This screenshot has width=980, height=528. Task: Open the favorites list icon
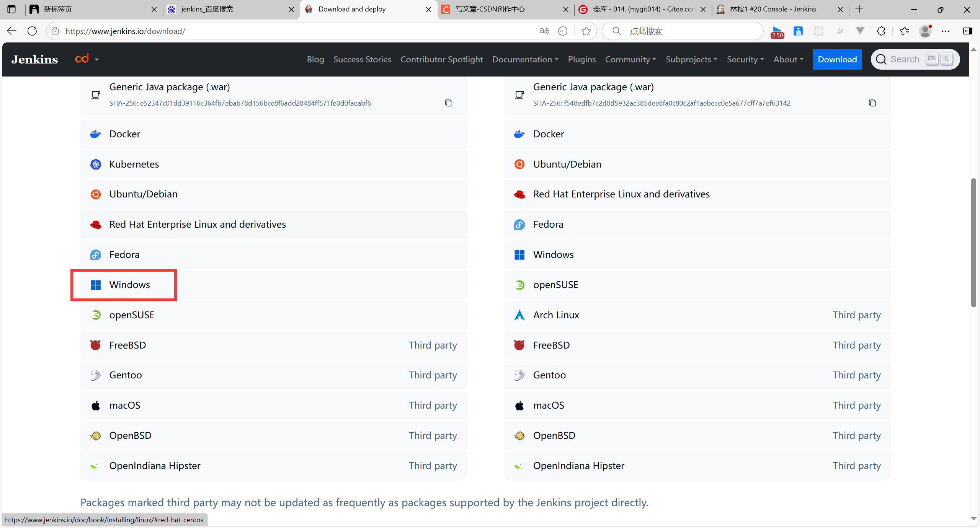(x=905, y=31)
